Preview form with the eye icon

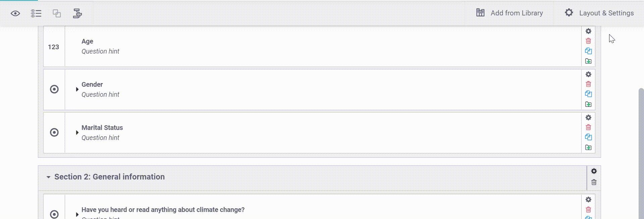pos(15,13)
